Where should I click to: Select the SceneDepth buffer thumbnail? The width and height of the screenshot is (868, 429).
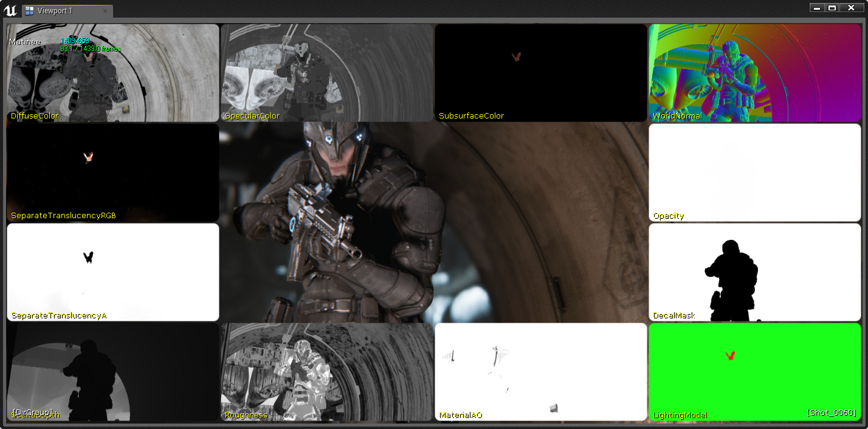click(112, 372)
